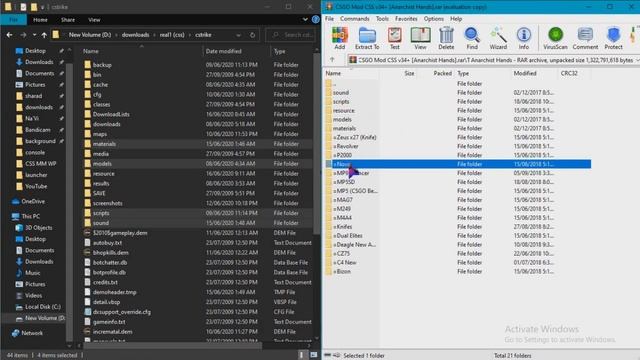Click the Extract To toolbar icon
The image size is (640, 360).
point(367,38)
